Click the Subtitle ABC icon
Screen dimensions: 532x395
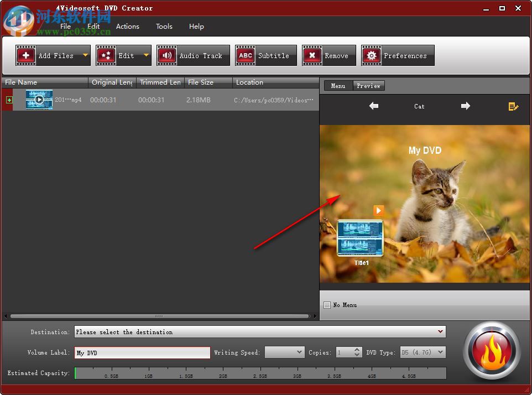[245, 55]
